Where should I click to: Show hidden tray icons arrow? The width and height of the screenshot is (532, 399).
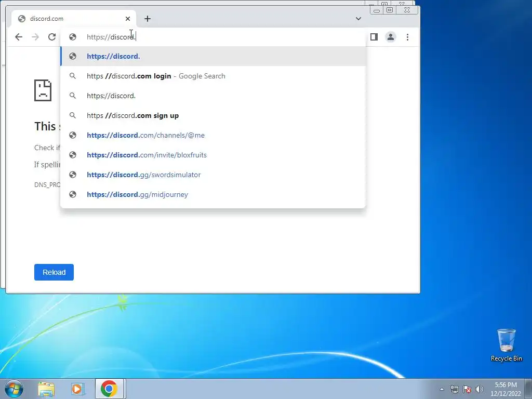(442, 389)
